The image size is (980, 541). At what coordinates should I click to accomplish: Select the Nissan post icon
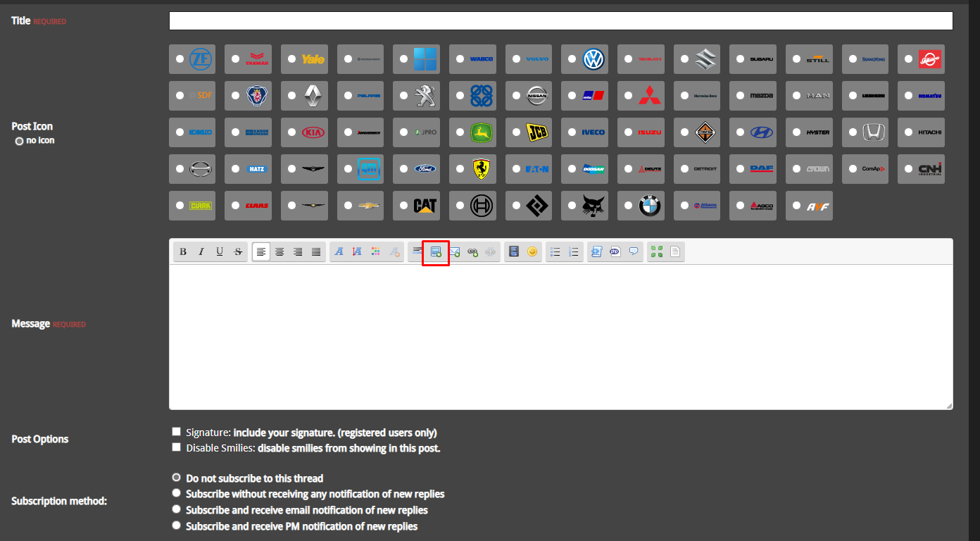[x=516, y=96]
